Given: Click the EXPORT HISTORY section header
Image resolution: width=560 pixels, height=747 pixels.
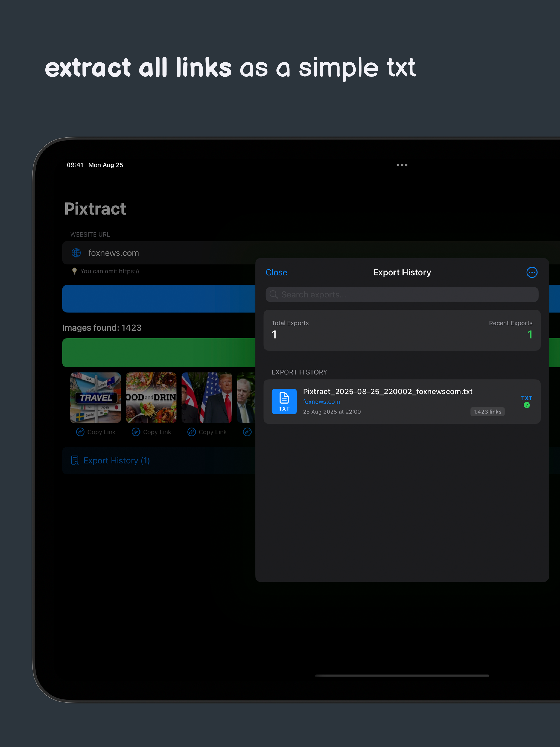Looking at the screenshot, I should [299, 372].
